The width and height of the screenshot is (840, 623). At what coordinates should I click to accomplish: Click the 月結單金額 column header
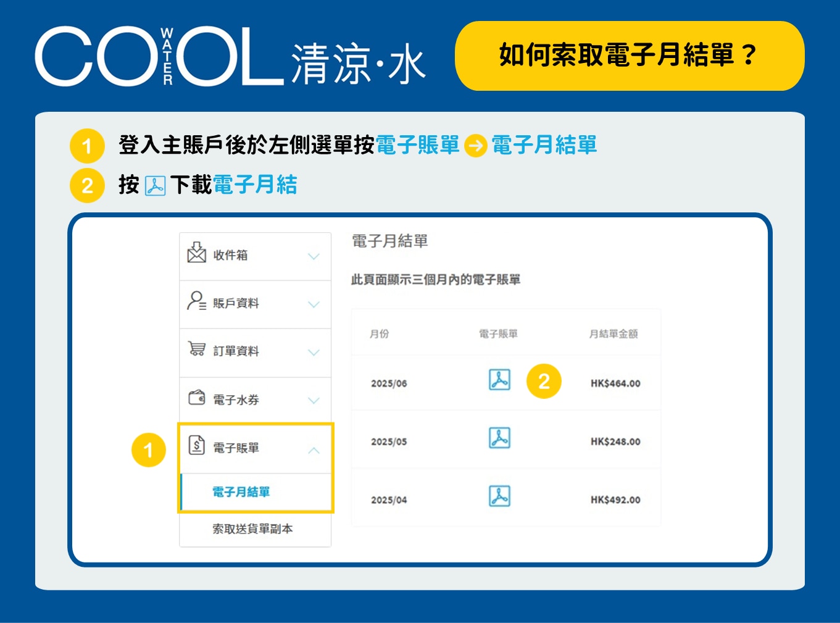pyautogui.click(x=613, y=334)
